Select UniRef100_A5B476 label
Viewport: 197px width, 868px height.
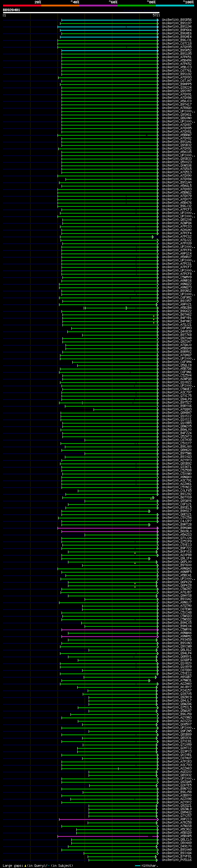[x=176, y=203]
